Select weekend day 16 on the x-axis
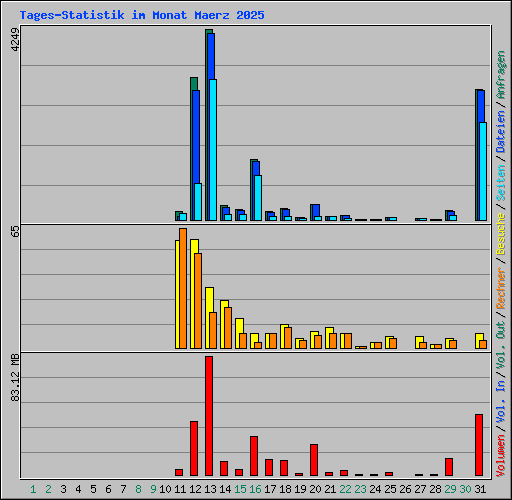The height and width of the screenshot is (500, 512). pyautogui.click(x=255, y=489)
